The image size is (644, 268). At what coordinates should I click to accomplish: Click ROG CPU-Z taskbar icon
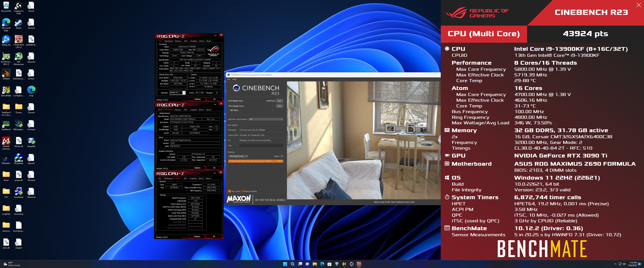(x=359, y=264)
